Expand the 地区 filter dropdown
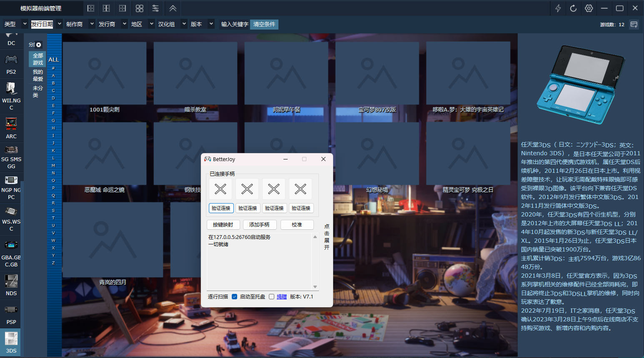The width and height of the screenshot is (644, 358). point(152,24)
